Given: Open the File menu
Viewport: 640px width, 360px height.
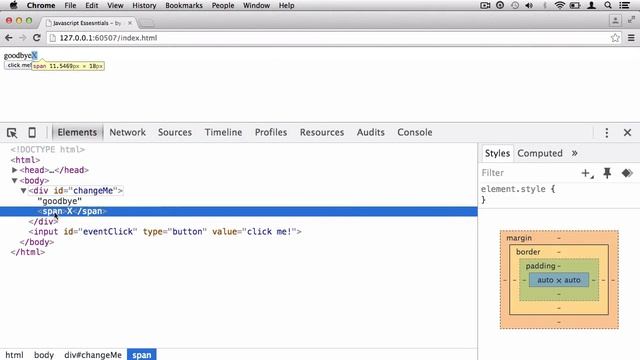Looking at the screenshot, I should click(x=70, y=5).
